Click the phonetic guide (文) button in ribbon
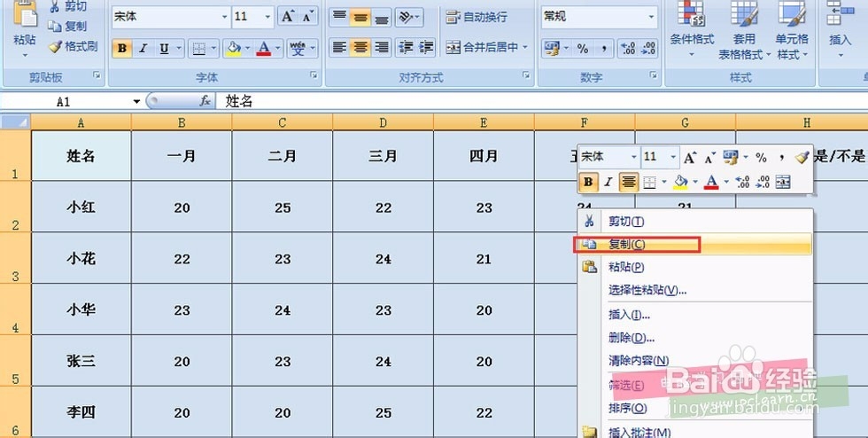Image resolution: width=868 pixels, height=438 pixels. click(298, 48)
